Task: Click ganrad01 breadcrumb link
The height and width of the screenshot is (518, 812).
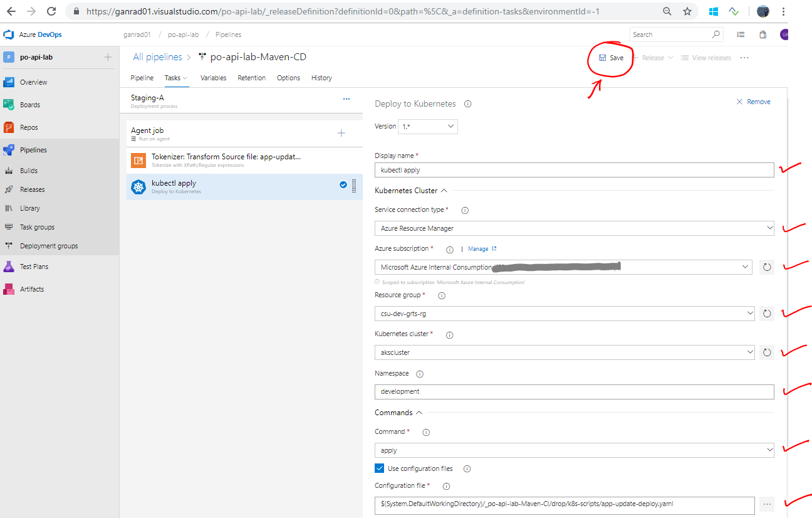Action: click(x=137, y=34)
